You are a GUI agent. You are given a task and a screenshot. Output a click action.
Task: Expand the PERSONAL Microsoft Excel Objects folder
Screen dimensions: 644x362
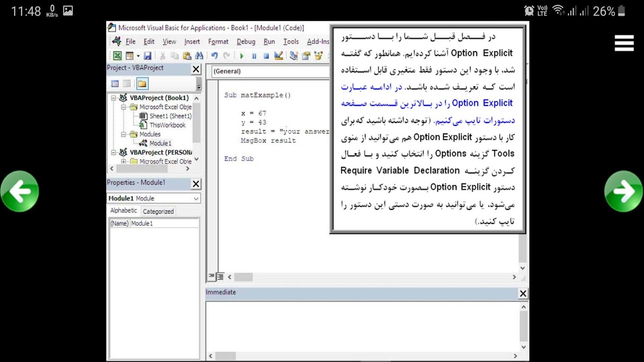pos(123,162)
